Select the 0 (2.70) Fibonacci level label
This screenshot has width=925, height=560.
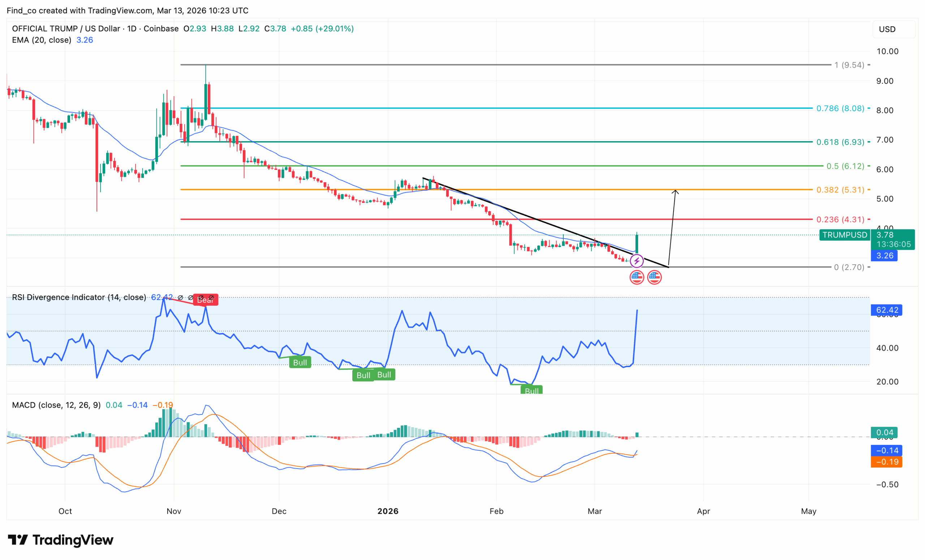coord(849,267)
